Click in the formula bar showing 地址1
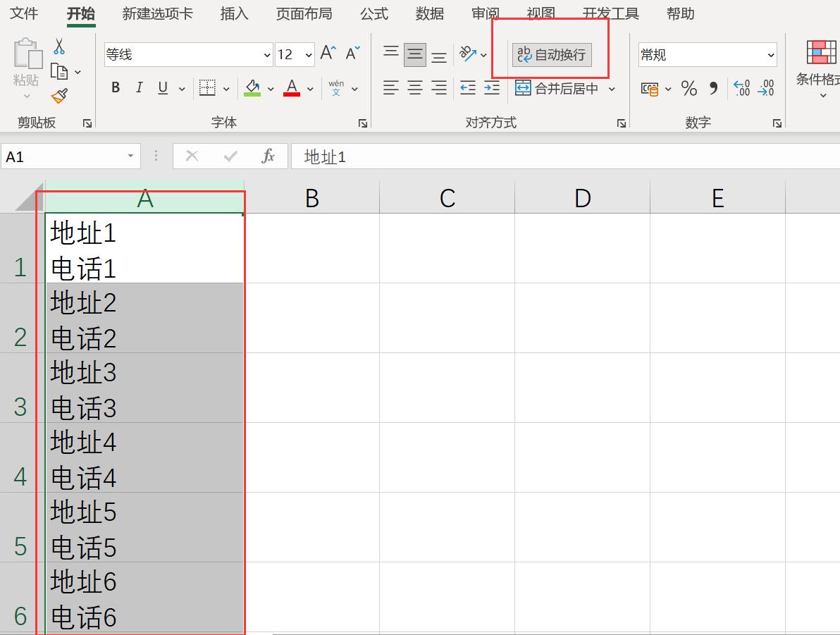Image resolution: width=840 pixels, height=635 pixels. [565, 156]
